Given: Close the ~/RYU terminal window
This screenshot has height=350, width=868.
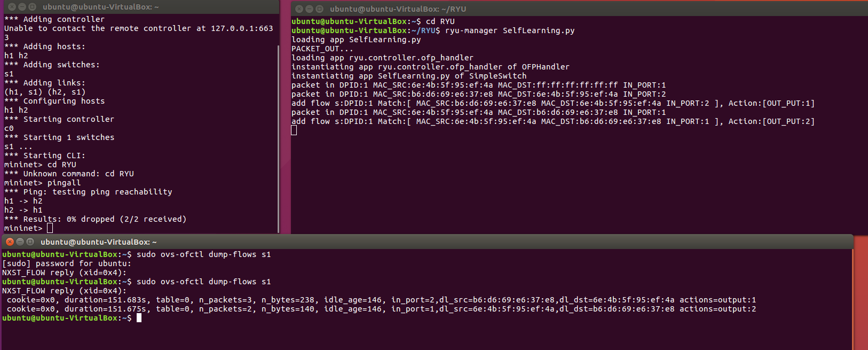Looking at the screenshot, I should click(x=299, y=9).
